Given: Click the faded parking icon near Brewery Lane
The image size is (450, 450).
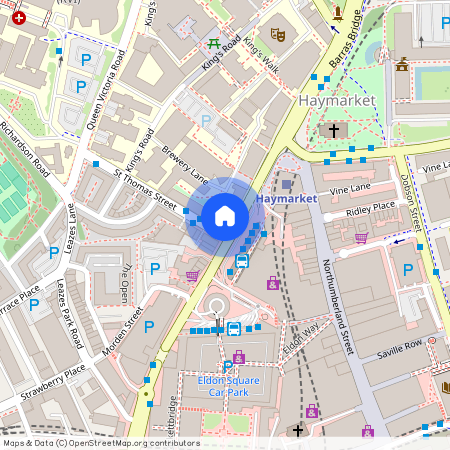Looking at the screenshot, I should pyautogui.click(x=206, y=121).
